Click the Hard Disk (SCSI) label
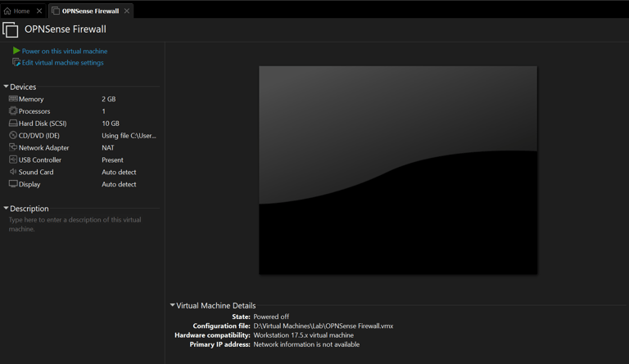629x364 pixels. (x=43, y=124)
